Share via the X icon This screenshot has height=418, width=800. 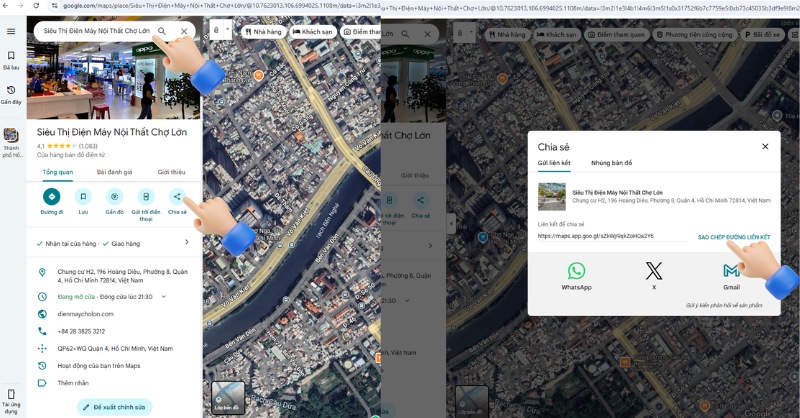654,271
